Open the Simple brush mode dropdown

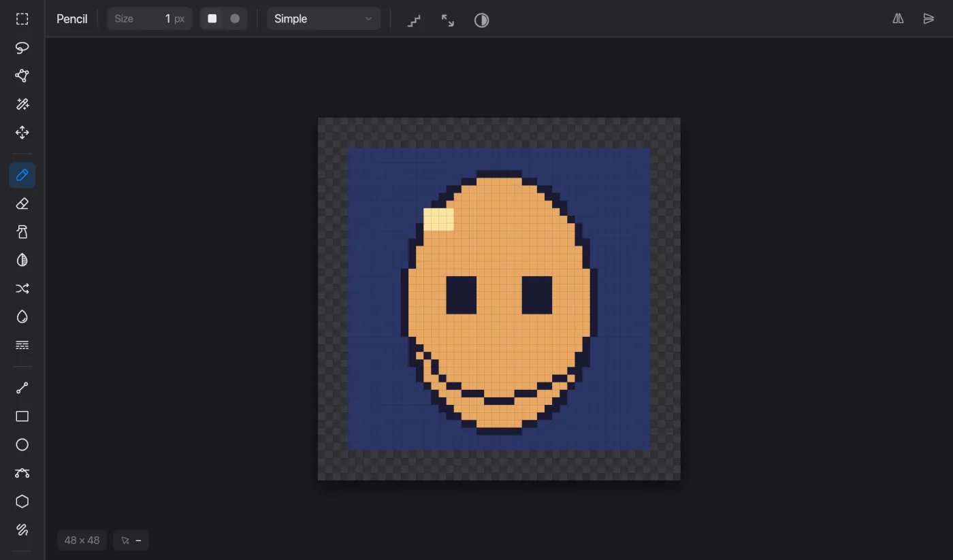(x=324, y=19)
